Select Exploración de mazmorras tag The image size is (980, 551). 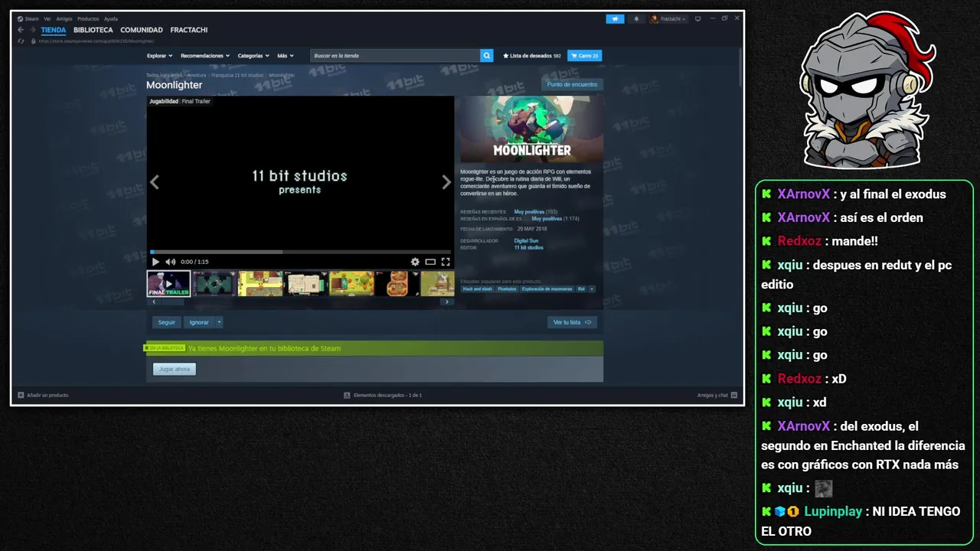click(x=547, y=289)
